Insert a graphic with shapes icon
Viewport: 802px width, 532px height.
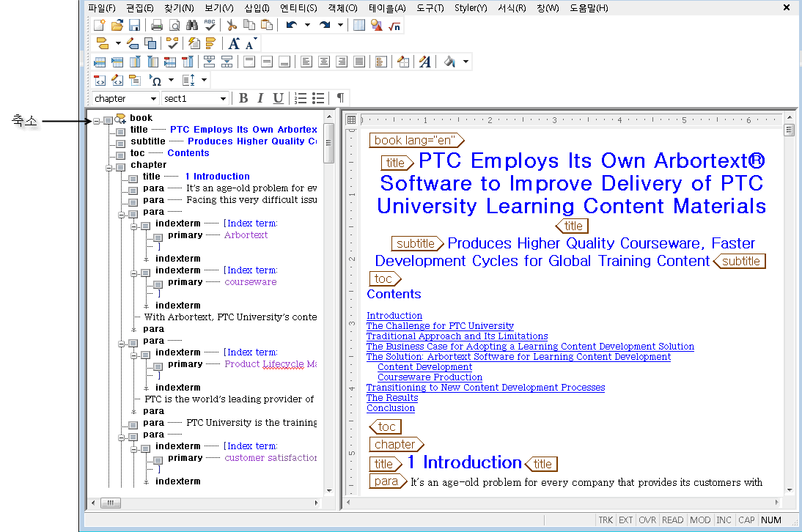377,25
